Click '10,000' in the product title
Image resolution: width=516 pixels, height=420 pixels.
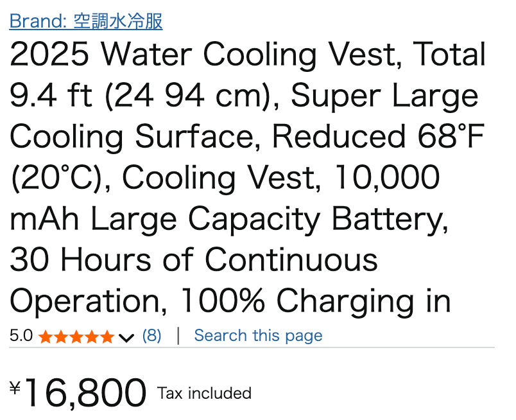click(387, 177)
